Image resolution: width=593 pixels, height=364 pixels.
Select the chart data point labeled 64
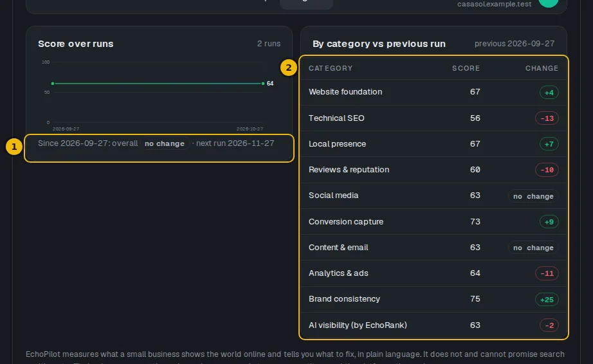pos(263,83)
